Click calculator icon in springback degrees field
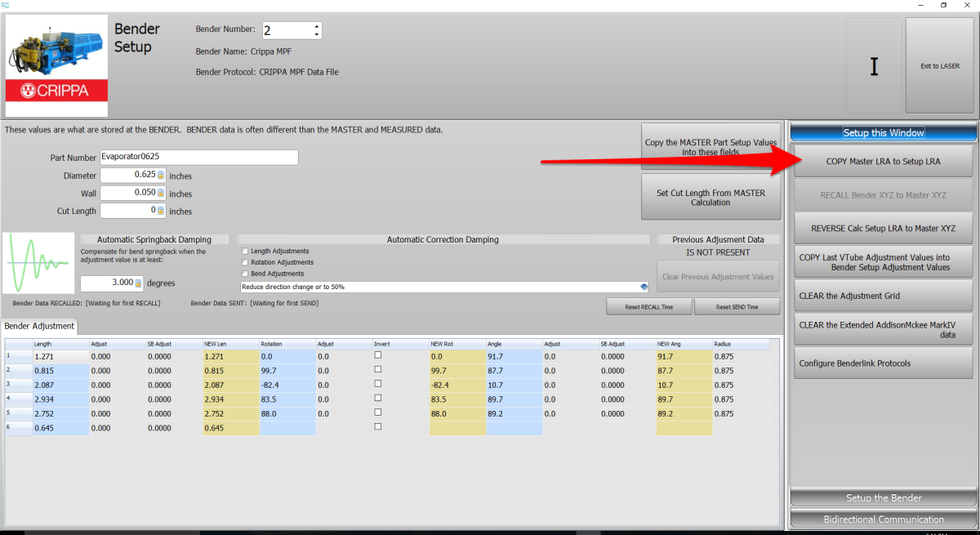This screenshot has height=535, width=980. (x=138, y=283)
